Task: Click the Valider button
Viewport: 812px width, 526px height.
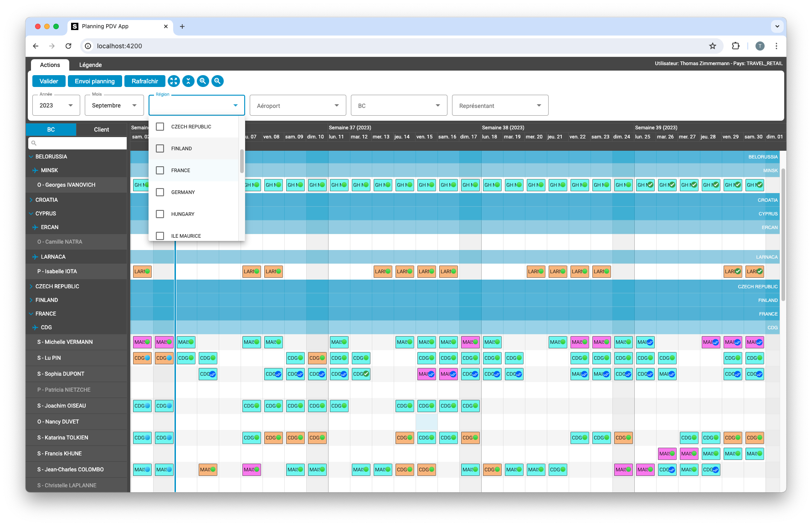Action: point(49,81)
